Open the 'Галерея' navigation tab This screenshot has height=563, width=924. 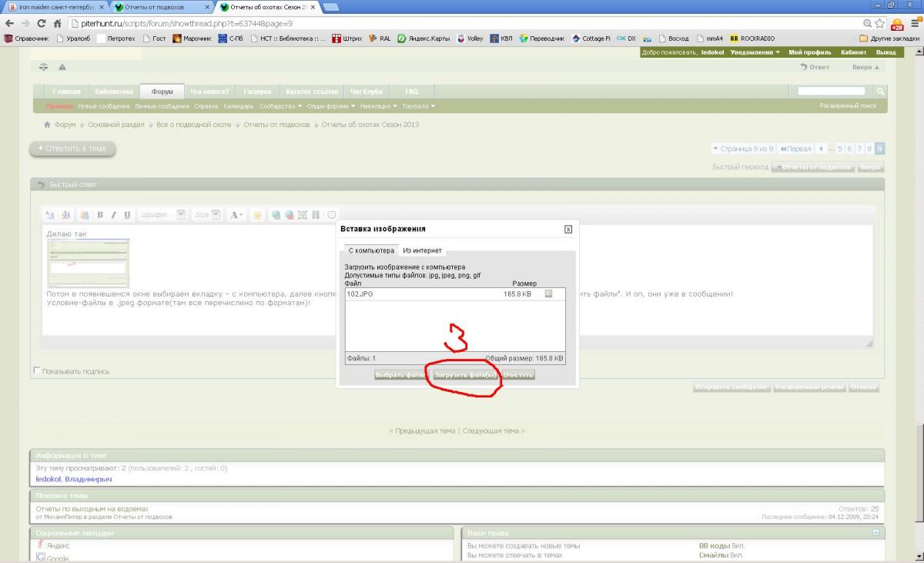coord(256,92)
